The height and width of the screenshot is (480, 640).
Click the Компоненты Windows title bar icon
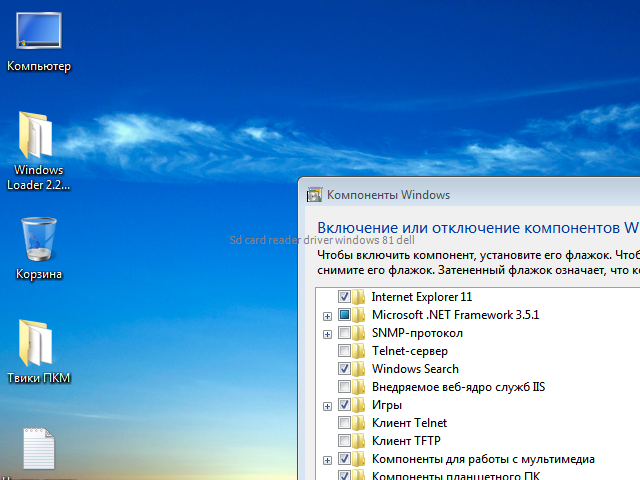314,195
